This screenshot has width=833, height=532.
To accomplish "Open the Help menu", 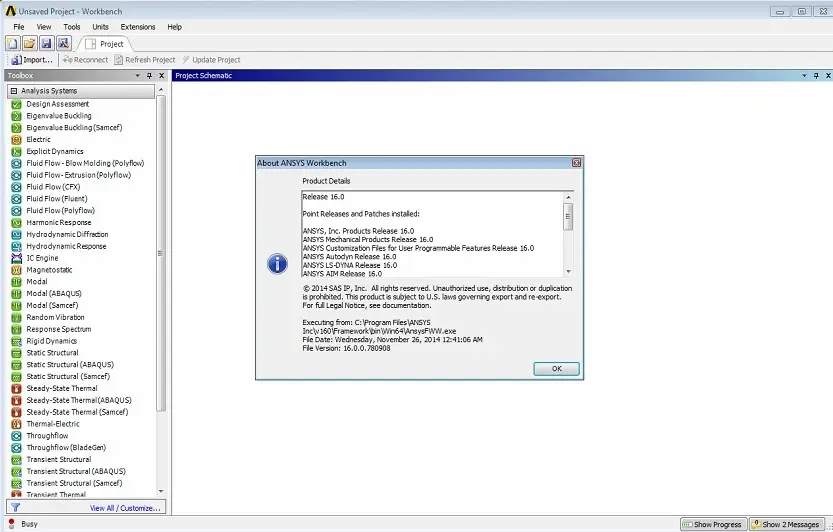I will click(x=174, y=27).
